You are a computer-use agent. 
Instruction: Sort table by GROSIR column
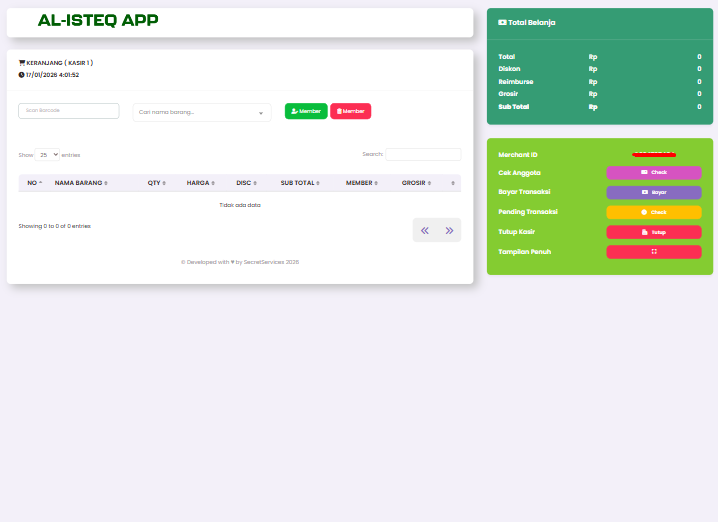click(416, 183)
